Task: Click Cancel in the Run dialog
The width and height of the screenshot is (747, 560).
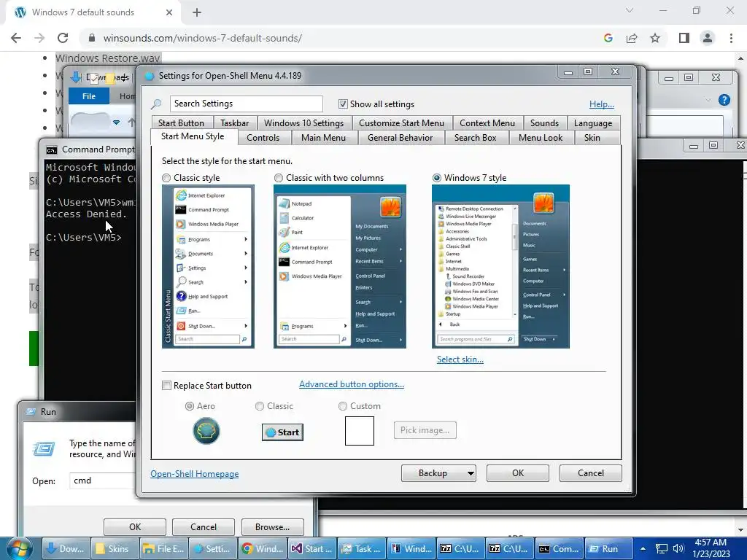Action: click(204, 527)
